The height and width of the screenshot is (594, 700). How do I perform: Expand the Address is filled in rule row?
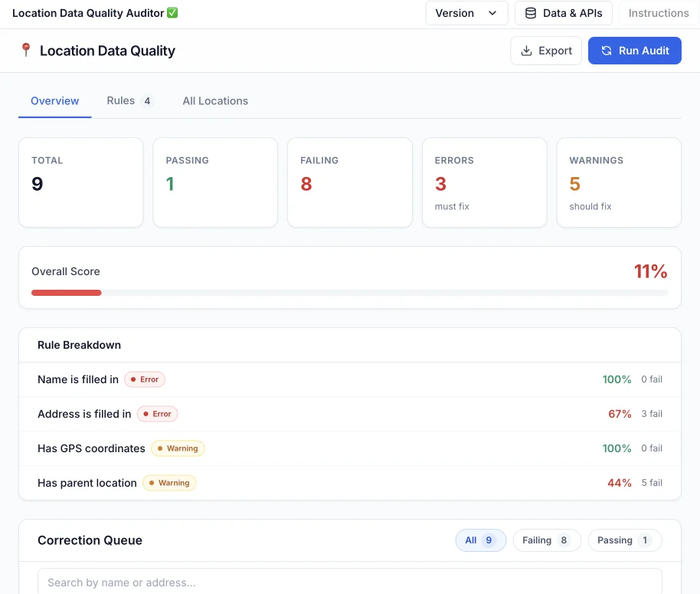coord(349,414)
